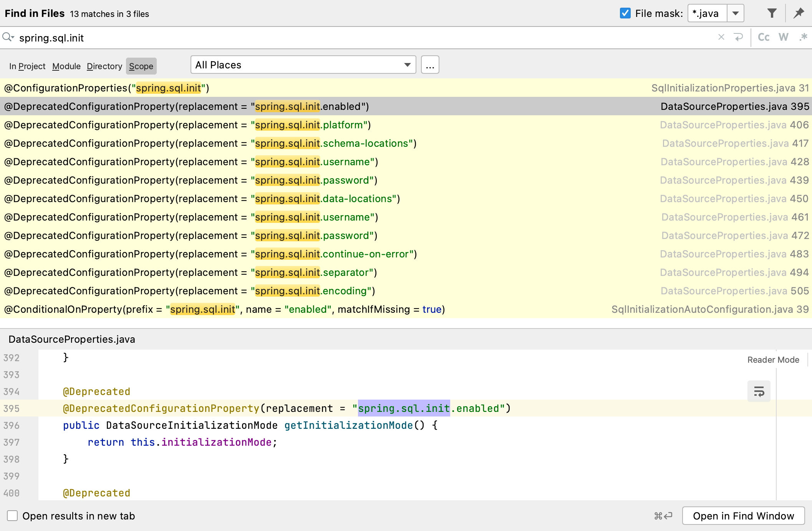Click the Open in Find Window button
This screenshot has width=812, height=531.
coord(744,516)
